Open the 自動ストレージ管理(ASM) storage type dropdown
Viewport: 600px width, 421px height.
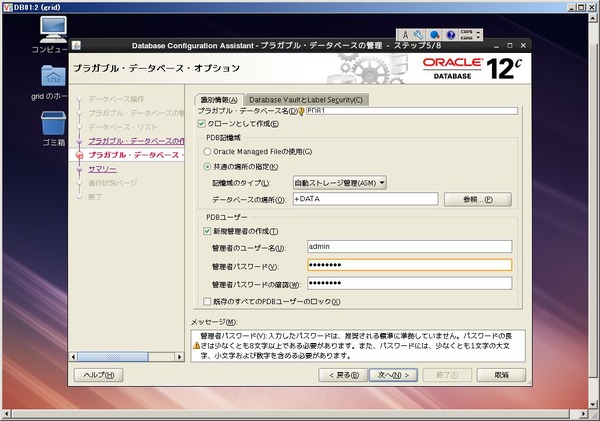[x=339, y=183]
